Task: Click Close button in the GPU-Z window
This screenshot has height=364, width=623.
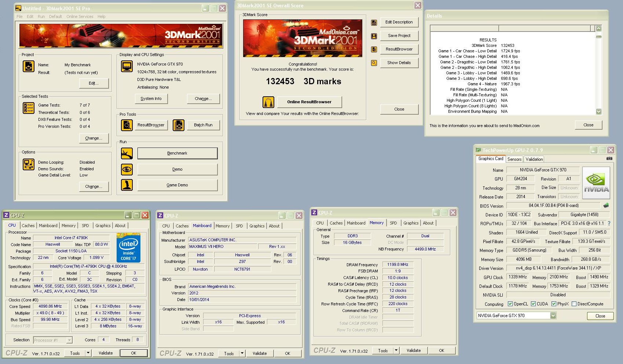Action: pos(600,316)
